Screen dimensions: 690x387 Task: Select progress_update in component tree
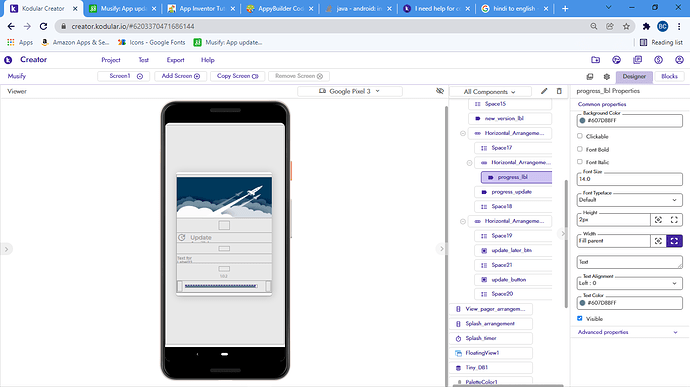coord(513,192)
